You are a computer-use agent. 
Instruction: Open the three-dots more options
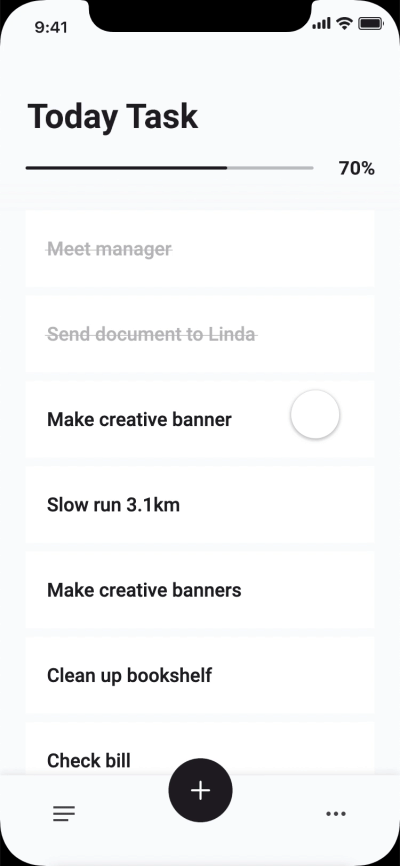click(x=336, y=814)
